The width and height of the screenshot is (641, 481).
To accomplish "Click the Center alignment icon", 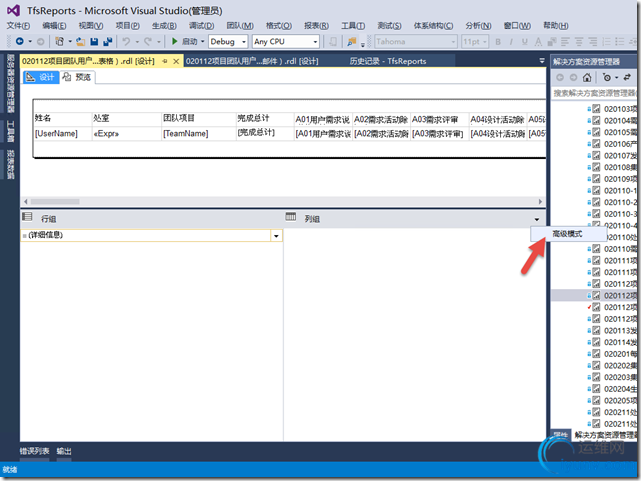I will pyautogui.click(x=579, y=42).
